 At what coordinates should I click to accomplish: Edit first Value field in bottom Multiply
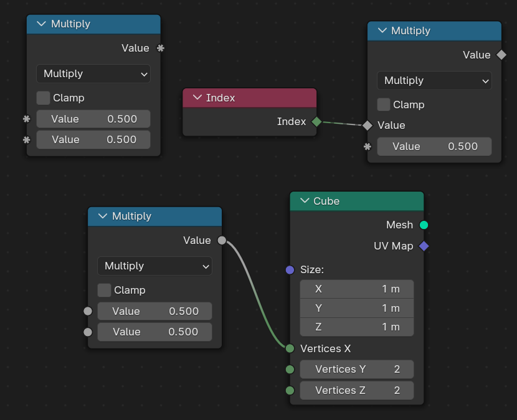pos(154,311)
